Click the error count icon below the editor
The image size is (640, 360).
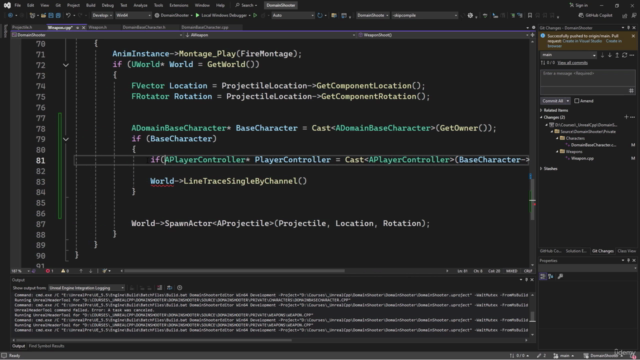point(49,271)
